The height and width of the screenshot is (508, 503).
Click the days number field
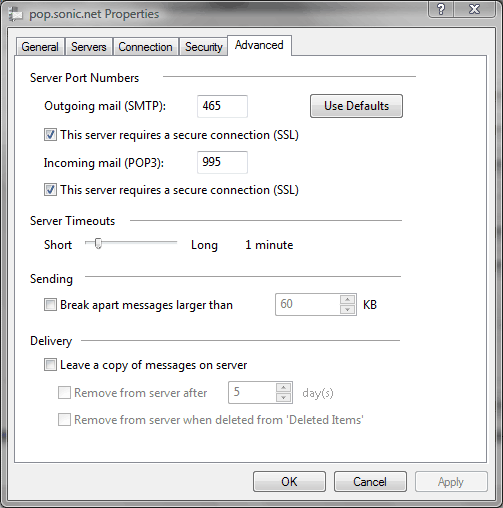pos(252,392)
